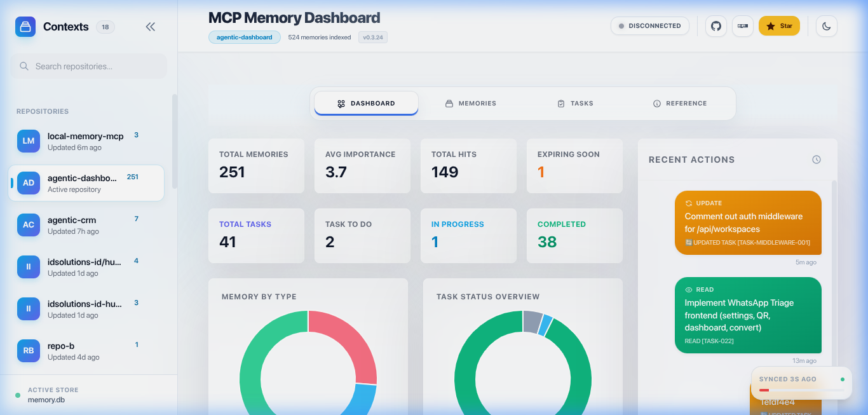Click the DISCONNECTED status pill

coord(650,26)
